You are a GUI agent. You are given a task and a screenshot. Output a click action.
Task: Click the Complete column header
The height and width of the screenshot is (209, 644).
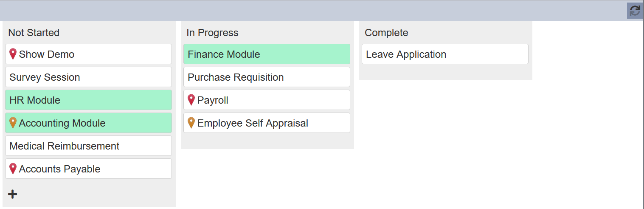386,33
